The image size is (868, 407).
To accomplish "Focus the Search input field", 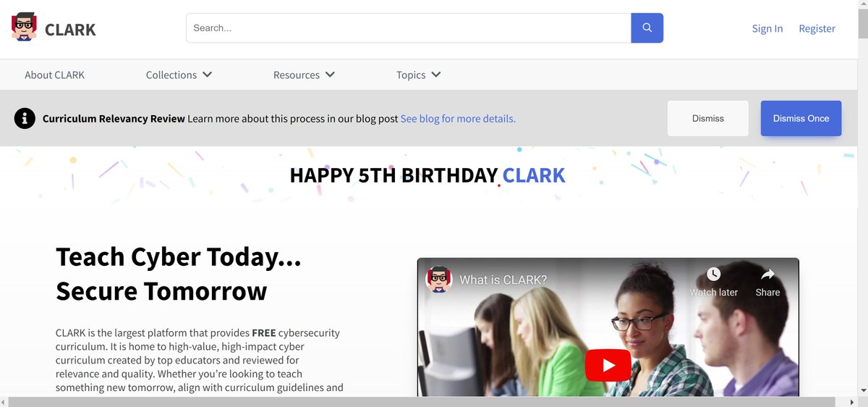I will (409, 28).
